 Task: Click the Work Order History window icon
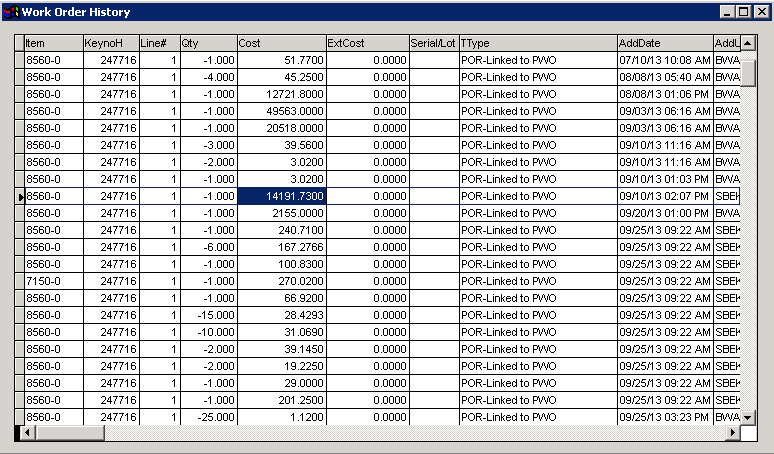12,12
